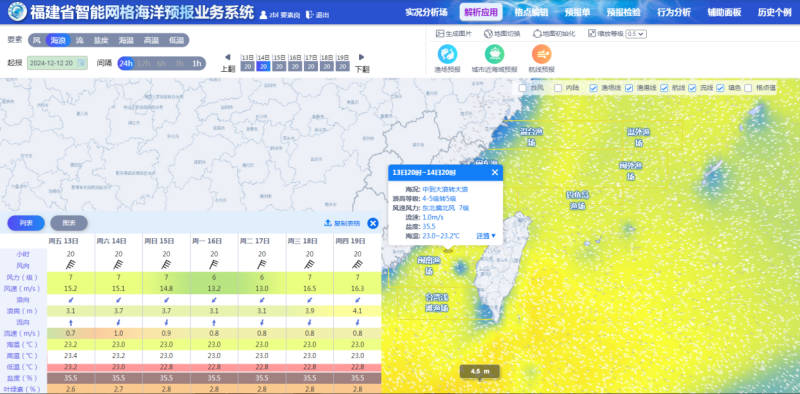The width and height of the screenshot is (800, 394).
Task: Set interval to 1h
Action: coord(197,63)
